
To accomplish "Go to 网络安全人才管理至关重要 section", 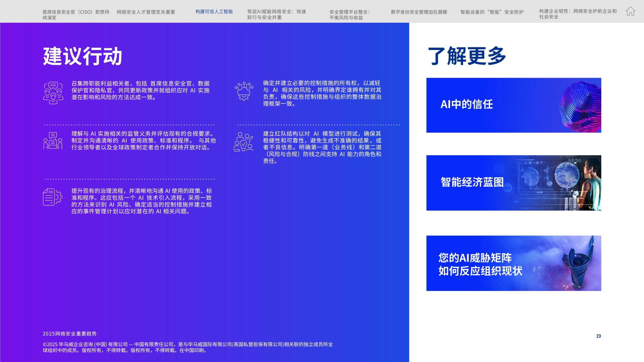I will click(146, 12).
